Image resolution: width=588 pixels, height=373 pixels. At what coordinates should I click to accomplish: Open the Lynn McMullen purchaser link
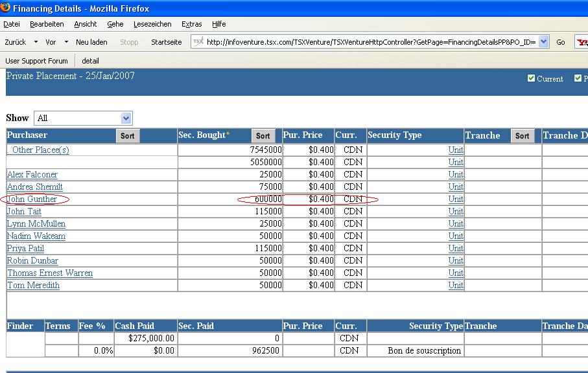coord(36,224)
